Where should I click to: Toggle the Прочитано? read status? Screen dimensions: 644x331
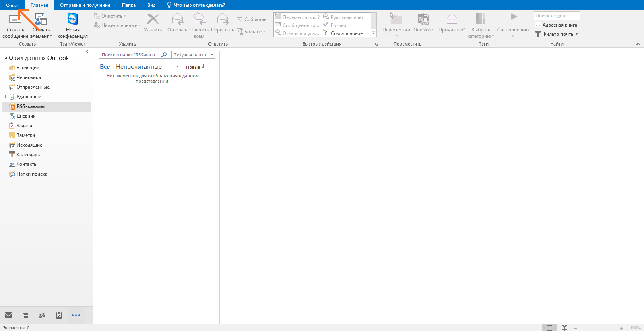(x=452, y=23)
